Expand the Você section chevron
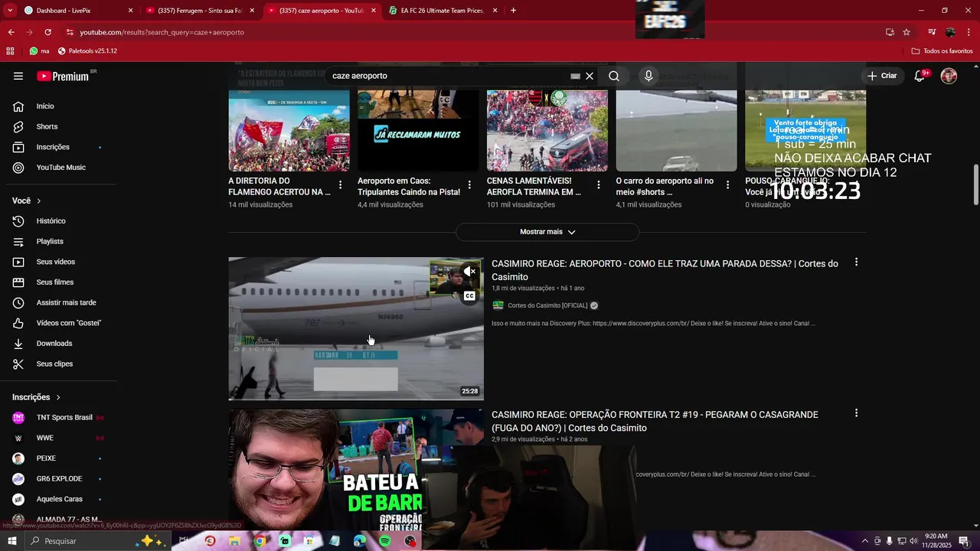 tap(38, 201)
